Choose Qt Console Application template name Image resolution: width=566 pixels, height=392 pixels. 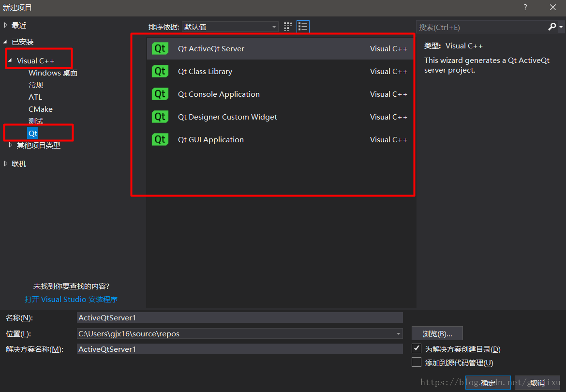[219, 94]
